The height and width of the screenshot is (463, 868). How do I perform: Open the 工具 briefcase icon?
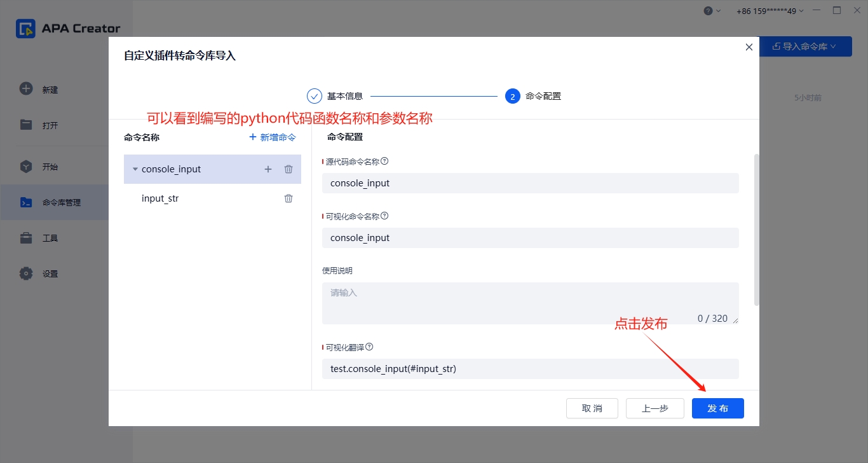(x=26, y=238)
